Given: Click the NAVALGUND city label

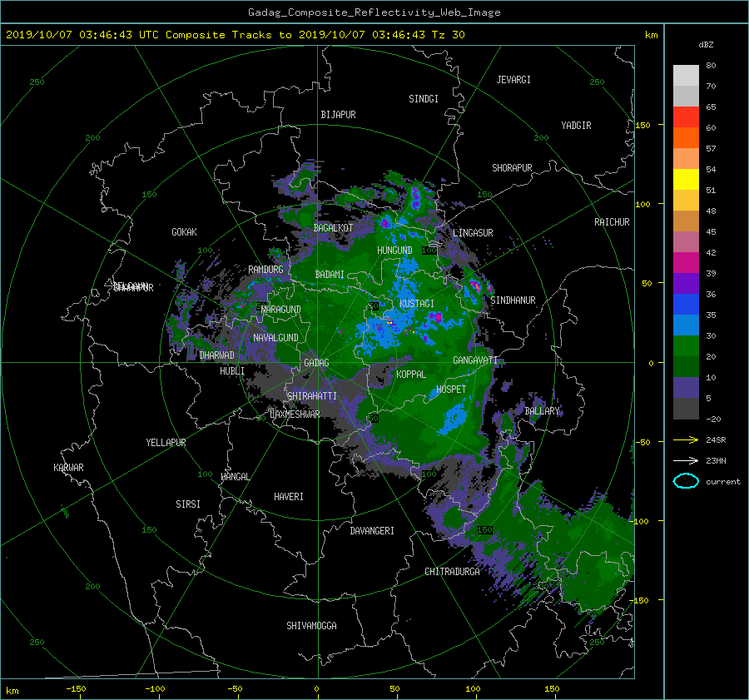Looking at the screenshot, I should 275,338.
